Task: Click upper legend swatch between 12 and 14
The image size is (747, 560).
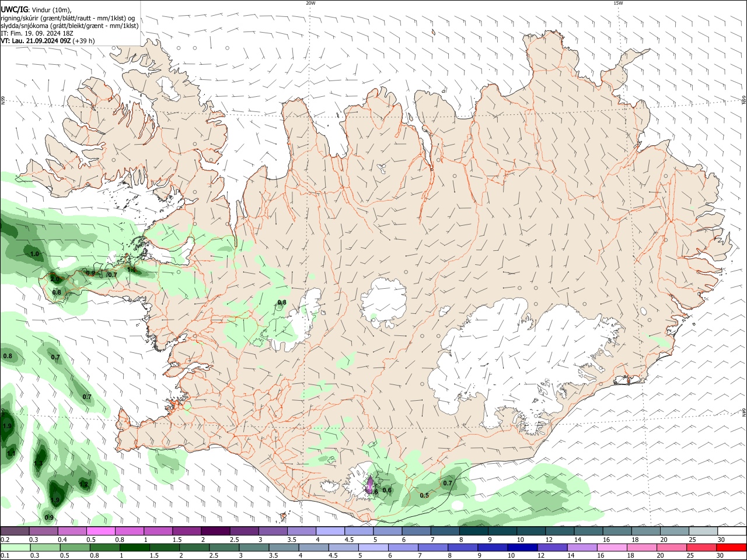Action: pos(559,531)
